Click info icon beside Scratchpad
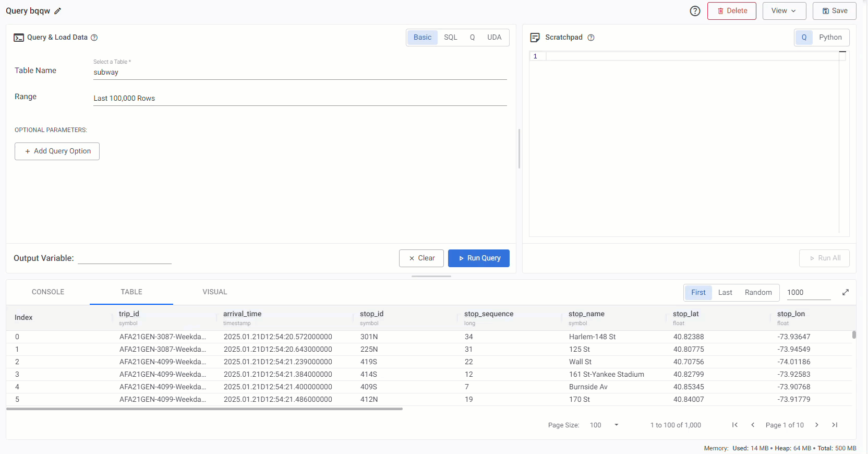Screen dimensions: 868x454 [x=591, y=38]
